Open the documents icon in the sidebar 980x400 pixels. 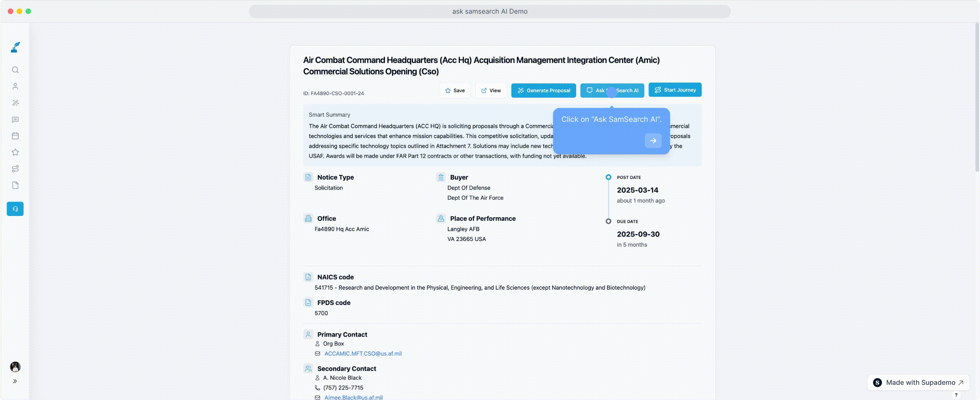tap(15, 185)
